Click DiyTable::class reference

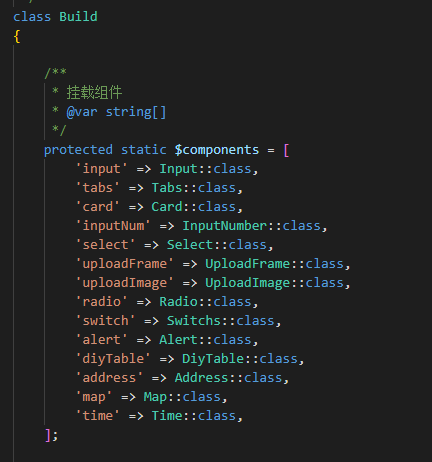click(240, 359)
